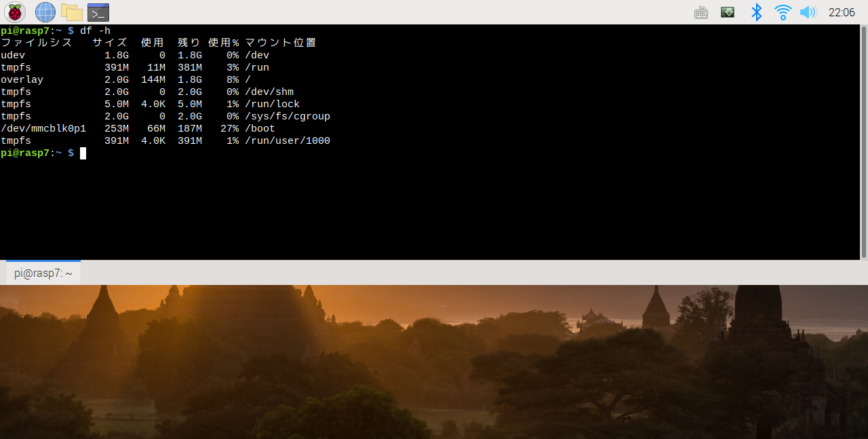The height and width of the screenshot is (439, 868).
Task: Click the /dev/mmcblk0p1 filesystem entry
Action: 43,128
